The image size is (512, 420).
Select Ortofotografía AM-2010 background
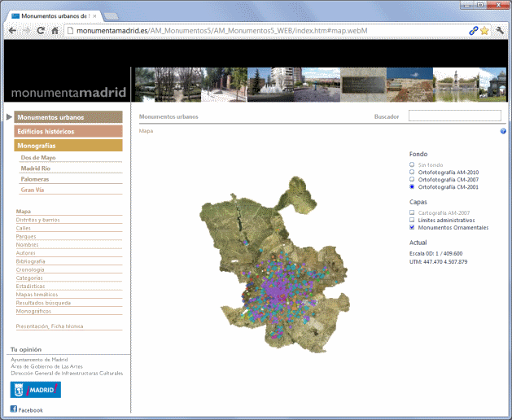[412, 172]
